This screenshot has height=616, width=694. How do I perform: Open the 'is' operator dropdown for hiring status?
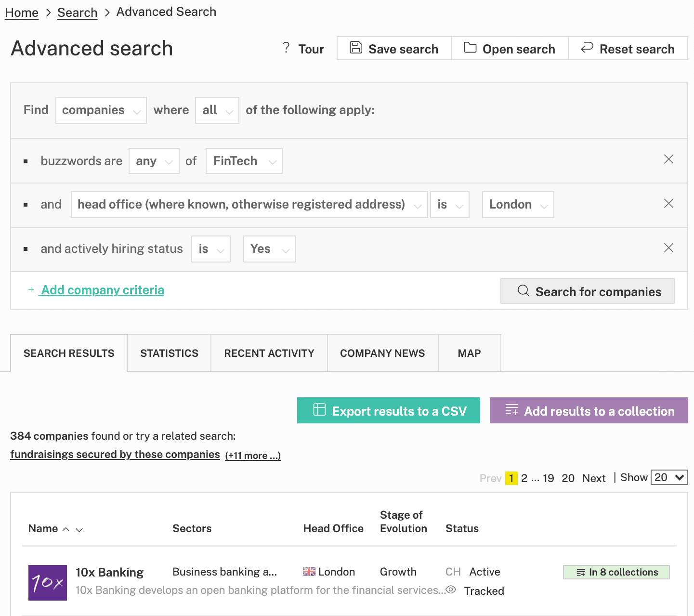click(211, 249)
